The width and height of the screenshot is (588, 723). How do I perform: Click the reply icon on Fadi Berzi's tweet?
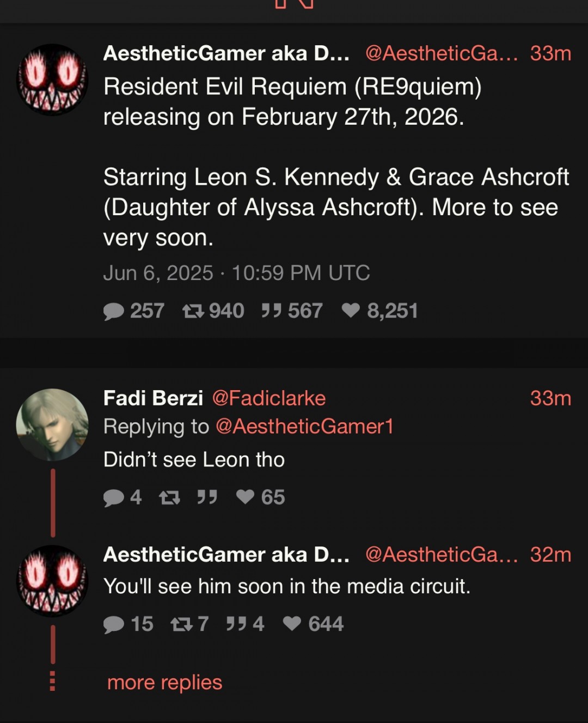click(x=114, y=497)
